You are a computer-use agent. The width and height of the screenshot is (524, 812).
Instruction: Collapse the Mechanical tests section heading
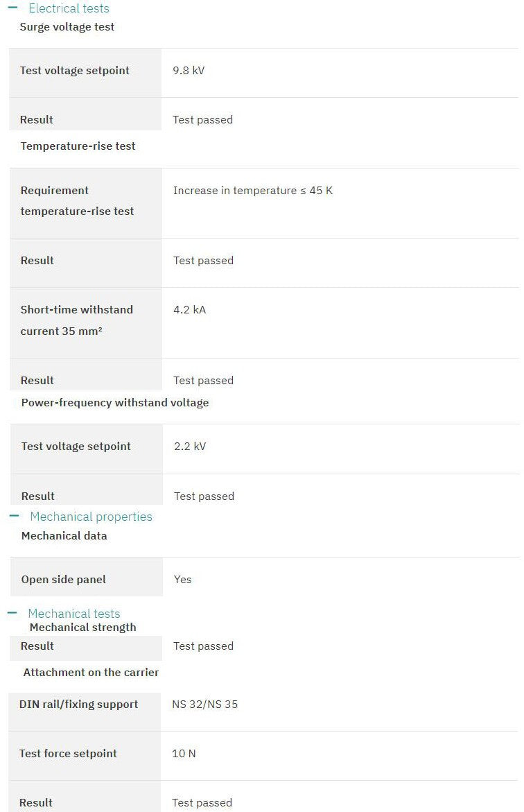click(x=73, y=614)
